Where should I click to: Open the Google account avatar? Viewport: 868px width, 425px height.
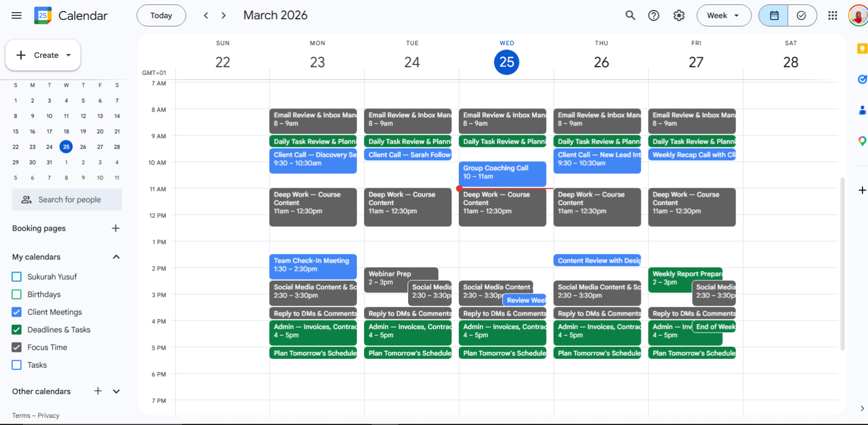click(x=858, y=15)
